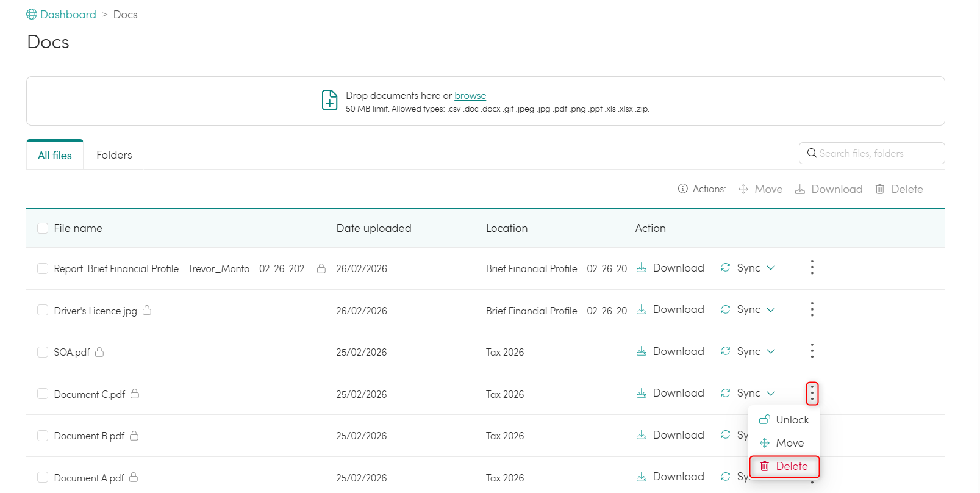Open kebab menu for Driver's Licence.jpg row
This screenshot has width=980, height=493.
(x=812, y=309)
